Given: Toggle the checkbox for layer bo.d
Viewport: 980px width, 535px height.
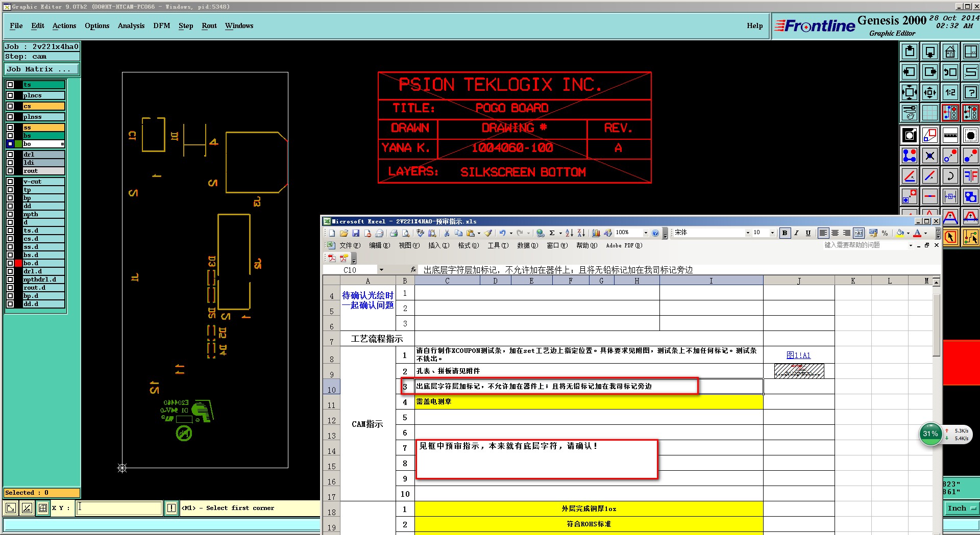Looking at the screenshot, I should coord(10,263).
